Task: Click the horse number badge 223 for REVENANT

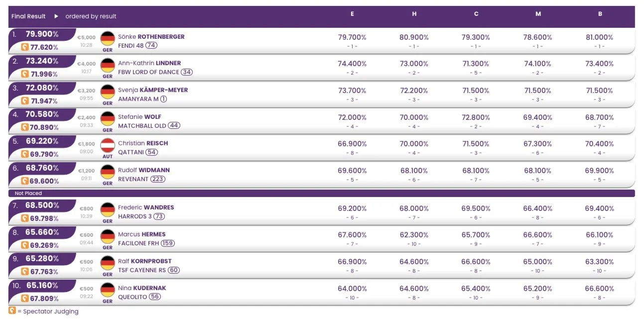Action: pyautogui.click(x=158, y=179)
